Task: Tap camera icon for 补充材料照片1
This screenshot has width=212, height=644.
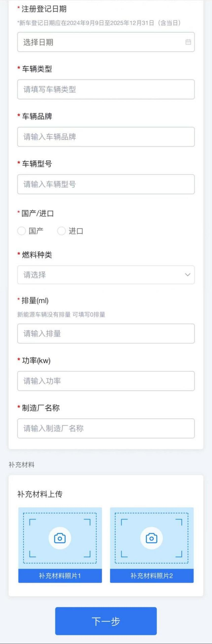Action: 60,538
